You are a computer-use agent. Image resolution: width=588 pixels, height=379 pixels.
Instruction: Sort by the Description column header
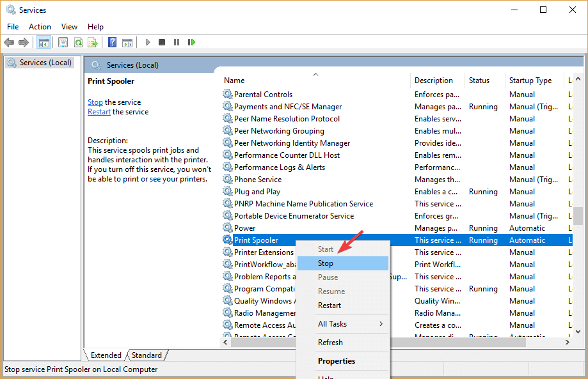point(438,80)
